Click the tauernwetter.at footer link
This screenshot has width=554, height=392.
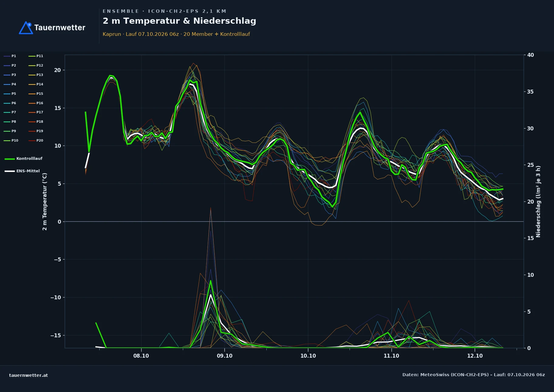coord(29,375)
